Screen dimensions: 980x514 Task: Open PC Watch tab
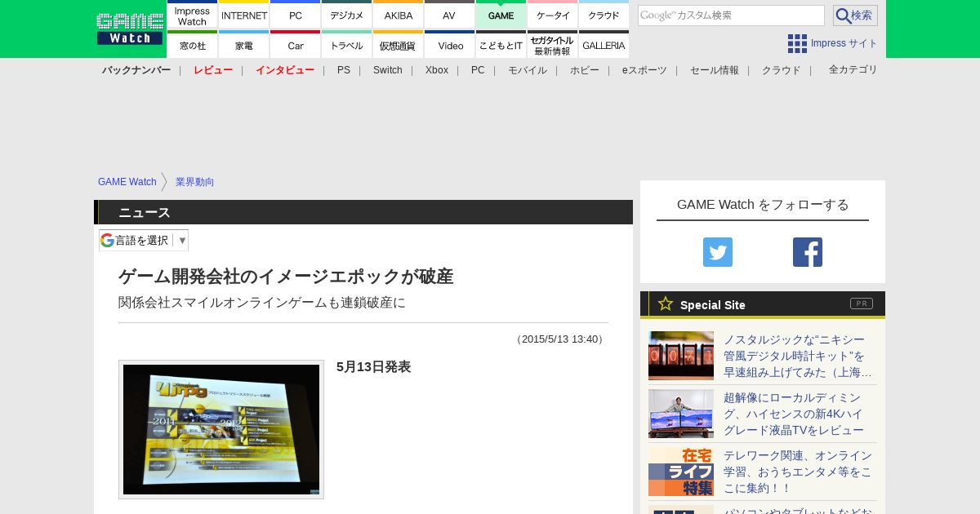296,16
